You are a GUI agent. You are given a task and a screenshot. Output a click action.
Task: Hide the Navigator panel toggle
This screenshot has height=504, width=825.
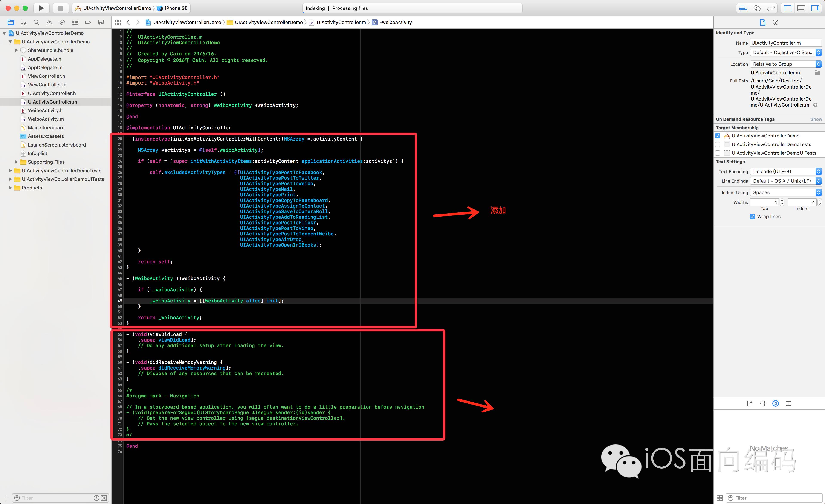[x=787, y=8]
